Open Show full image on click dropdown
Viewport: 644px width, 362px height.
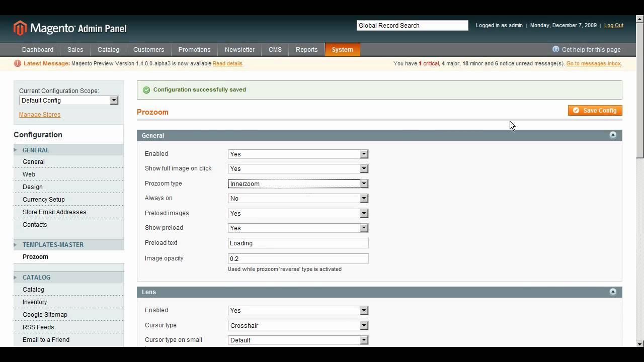298,168
